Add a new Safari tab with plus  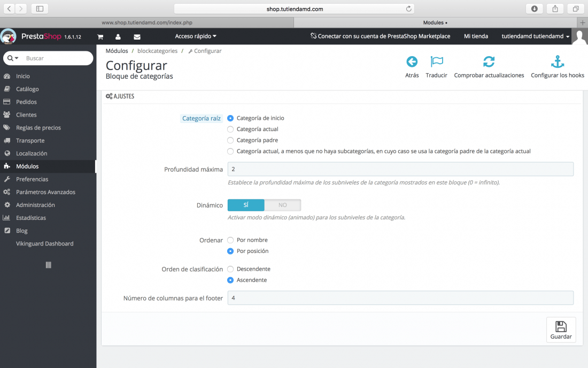click(x=582, y=22)
